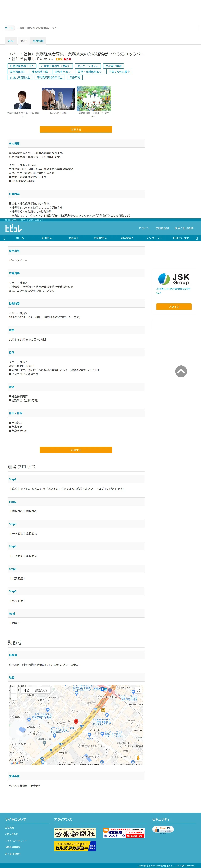Click the Google logo on the map

coord(15,763)
